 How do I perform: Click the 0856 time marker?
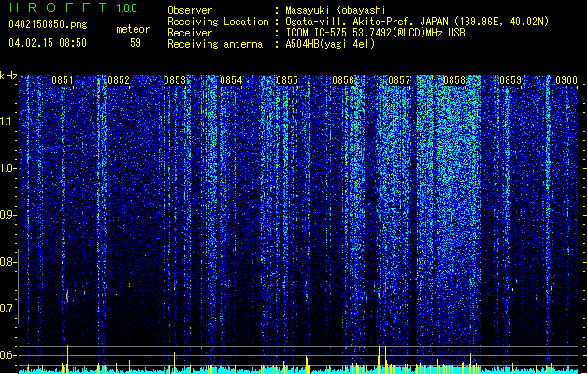343,80
